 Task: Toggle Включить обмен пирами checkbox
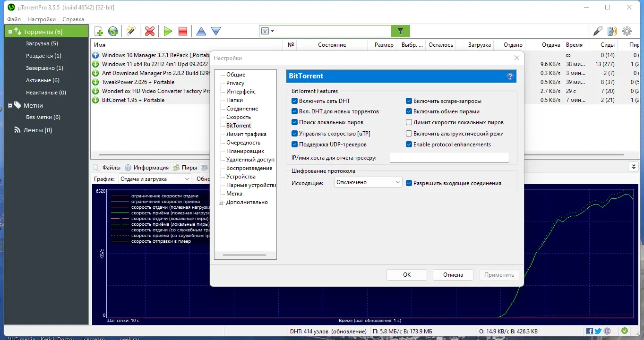click(409, 111)
